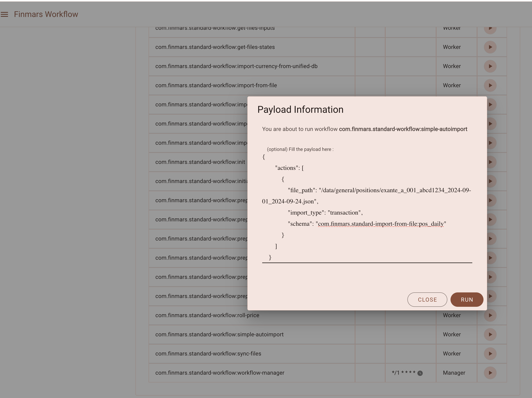This screenshot has width=532, height=398.
Task: Click the "import_type": "transaction" payload line
Action: pyautogui.click(x=325, y=213)
